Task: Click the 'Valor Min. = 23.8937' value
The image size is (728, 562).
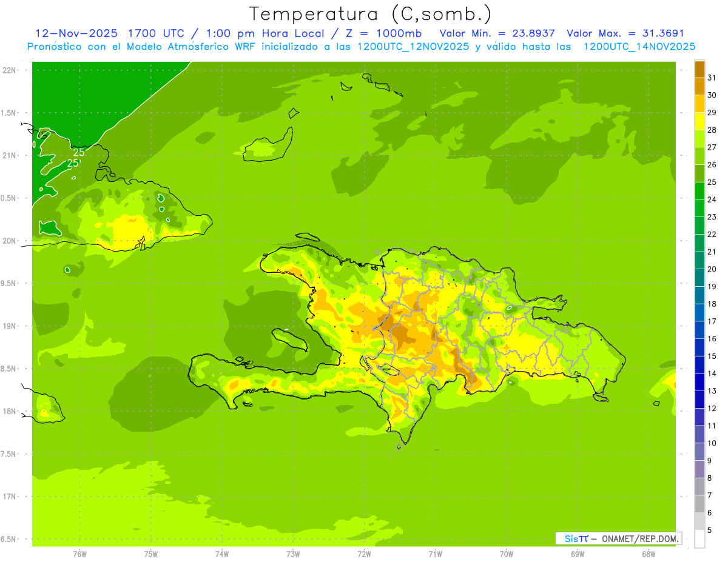Action: [x=497, y=33]
